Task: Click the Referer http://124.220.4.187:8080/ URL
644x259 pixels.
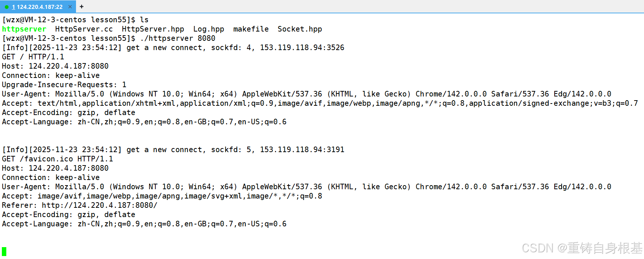Action: pyautogui.click(x=99, y=205)
